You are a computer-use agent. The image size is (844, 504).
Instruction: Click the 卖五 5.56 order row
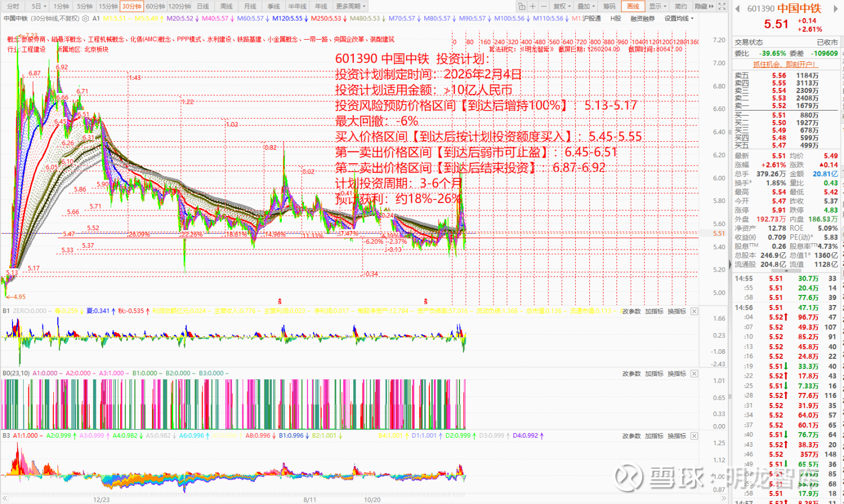point(785,75)
